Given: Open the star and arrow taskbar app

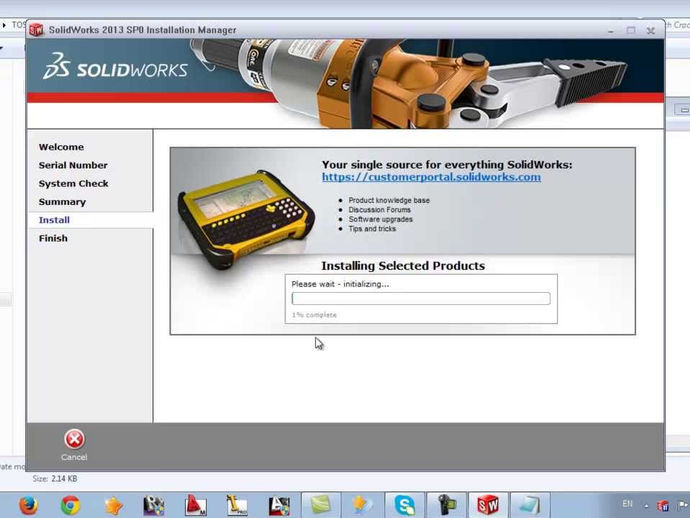Looking at the screenshot, I should coord(362,505).
